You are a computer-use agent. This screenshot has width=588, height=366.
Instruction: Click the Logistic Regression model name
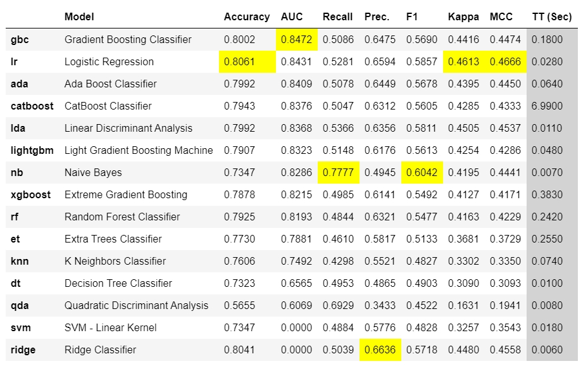point(109,61)
